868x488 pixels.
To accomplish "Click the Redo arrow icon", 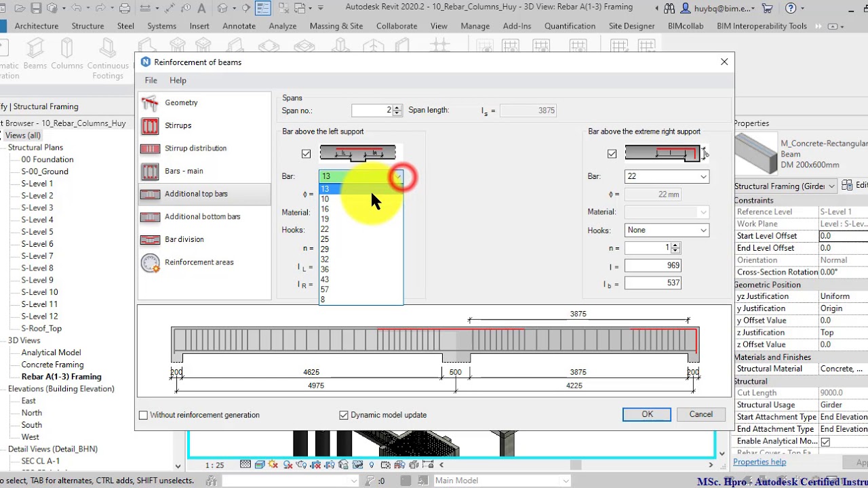I will tap(101, 8).
